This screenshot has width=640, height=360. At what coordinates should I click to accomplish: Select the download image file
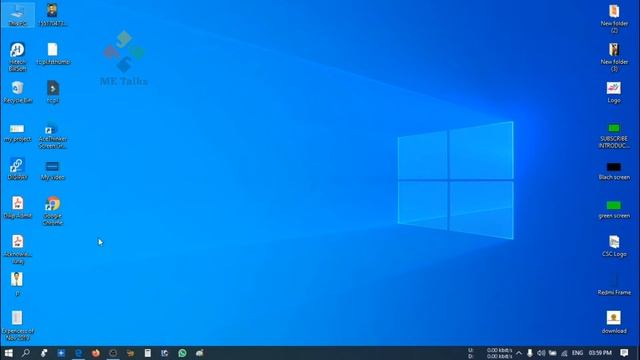click(x=614, y=322)
